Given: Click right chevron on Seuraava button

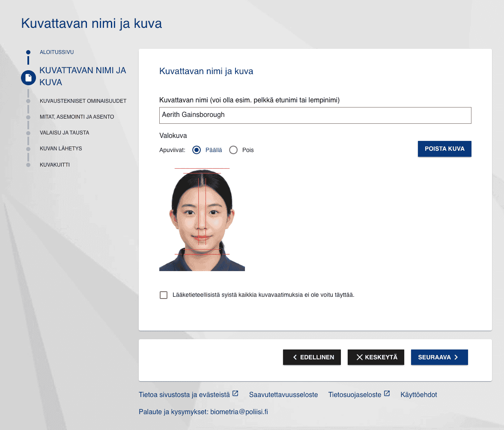Looking at the screenshot, I should pyautogui.click(x=456, y=357).
